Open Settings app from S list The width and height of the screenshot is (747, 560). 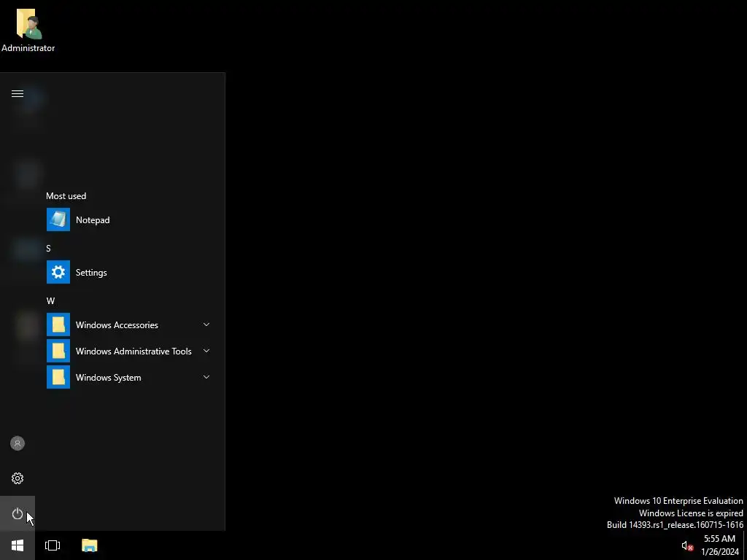[128, 272]
